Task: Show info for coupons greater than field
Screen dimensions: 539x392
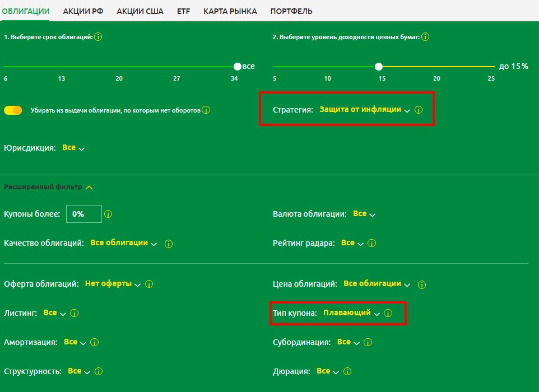Action: (109, 214)
